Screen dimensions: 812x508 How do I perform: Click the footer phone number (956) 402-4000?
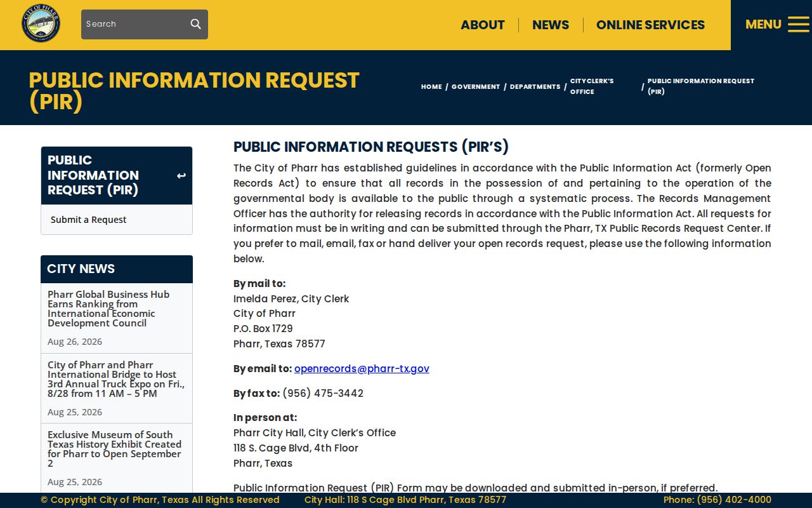(x=717, y=500)
